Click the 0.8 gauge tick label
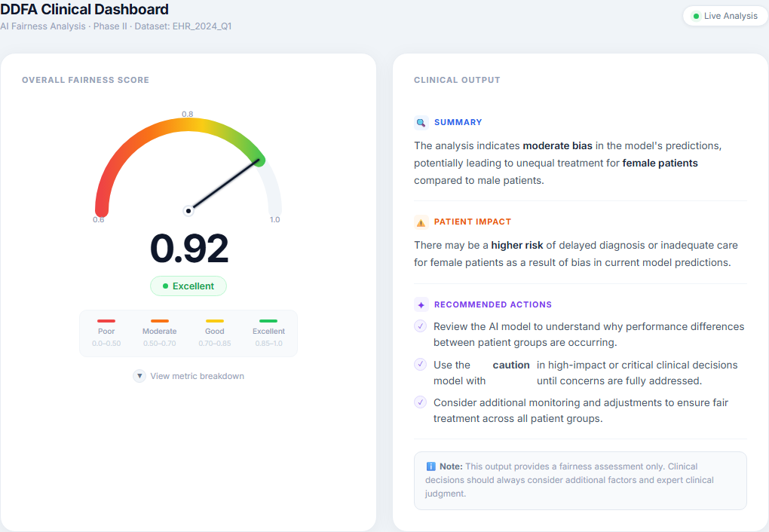 [x=187, y=114]
